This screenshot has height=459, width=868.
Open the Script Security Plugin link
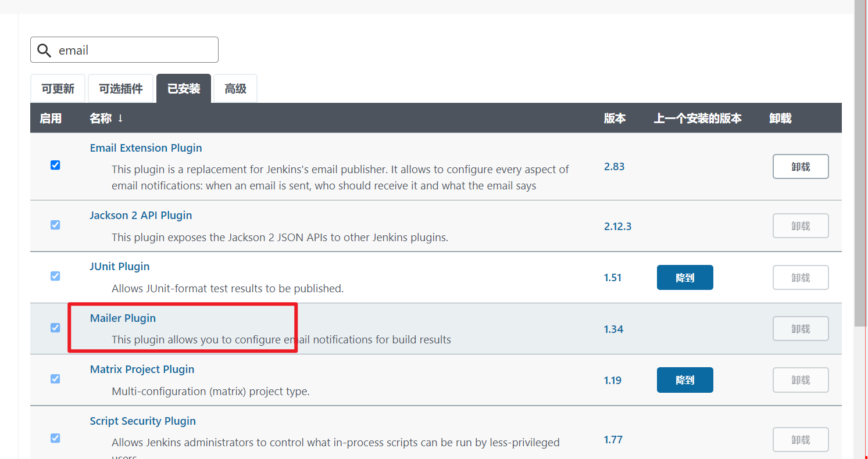pos(142,421)
